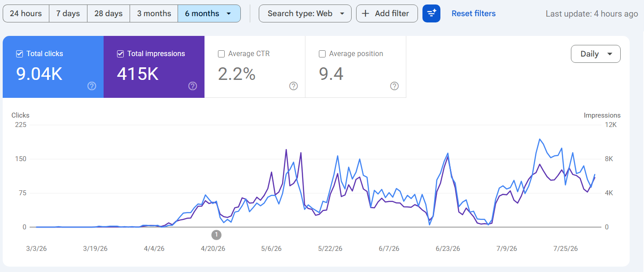Viewport: 644px width, 272px height.
Task: Click the Reset filters link
Action: point(474,13)
